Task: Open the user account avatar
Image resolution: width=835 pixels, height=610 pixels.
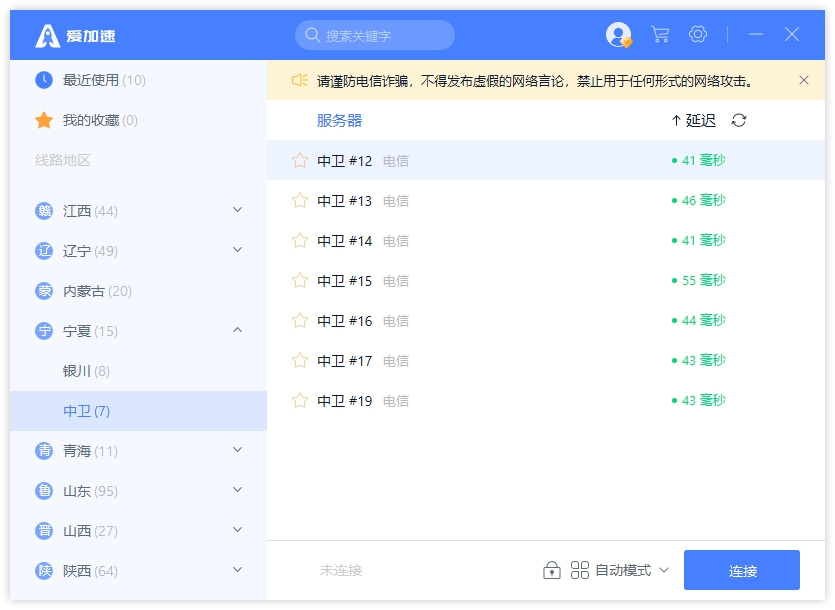Action: pyautogui.click(x=619, y=35)
